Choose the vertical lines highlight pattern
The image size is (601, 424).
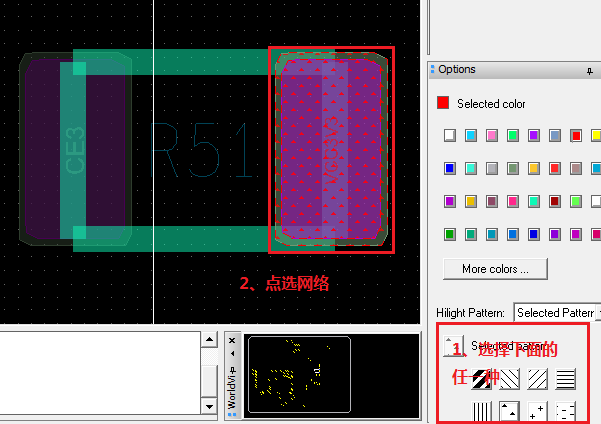coord(483,410)
